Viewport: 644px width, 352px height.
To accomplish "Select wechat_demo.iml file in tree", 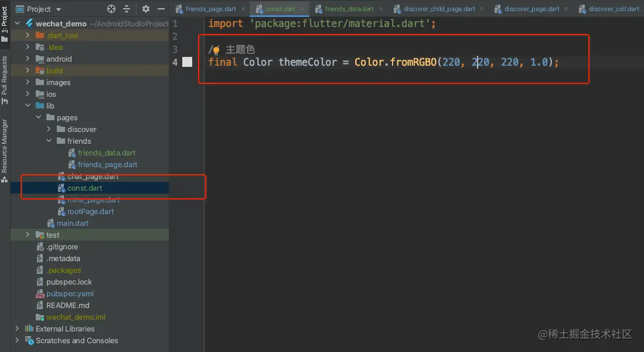I will pyautogui.click(x=76, y=317).
